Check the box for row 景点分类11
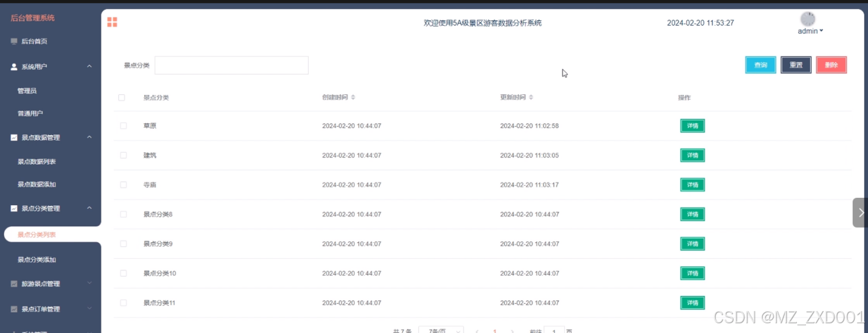The height and width of the screenshot is (333, 868). tap(124, 303)
